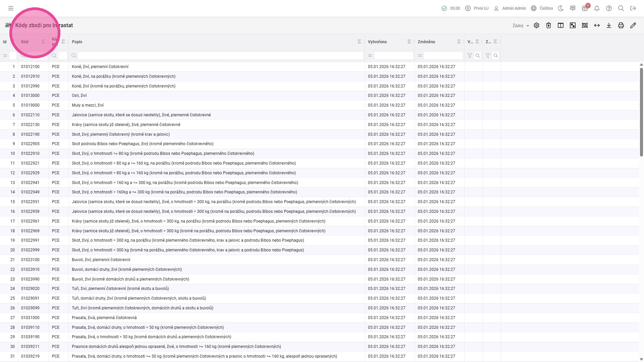
Task: Sort by the Popis column header
Action: click(x=77, y=42)
